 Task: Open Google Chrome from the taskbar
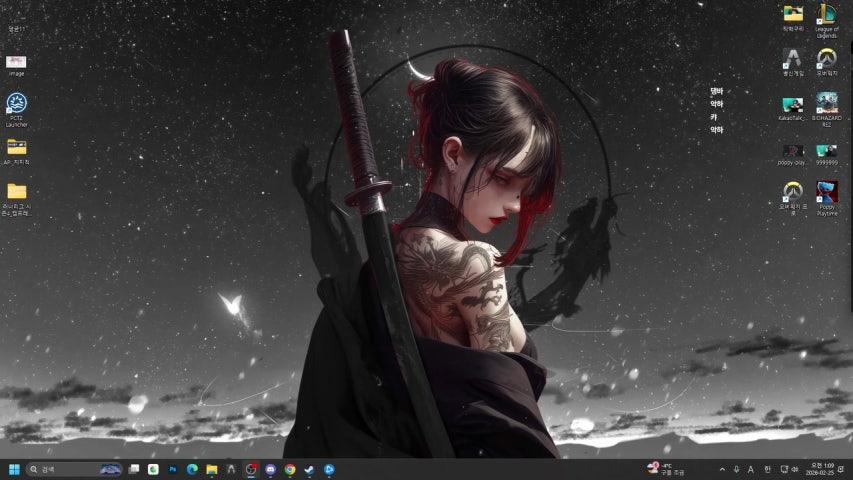point(290,469)
